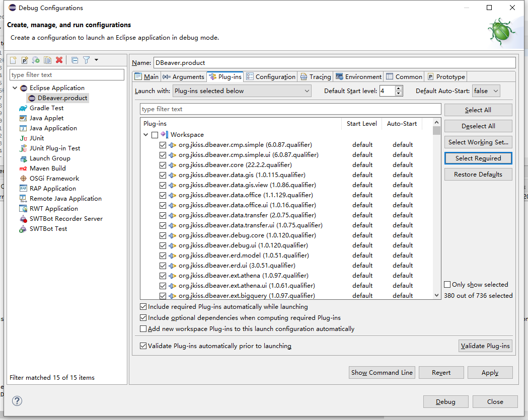Click the Export launch configuration icon
The height and width of the screenshot is (420, 528).
click(36, 60)
